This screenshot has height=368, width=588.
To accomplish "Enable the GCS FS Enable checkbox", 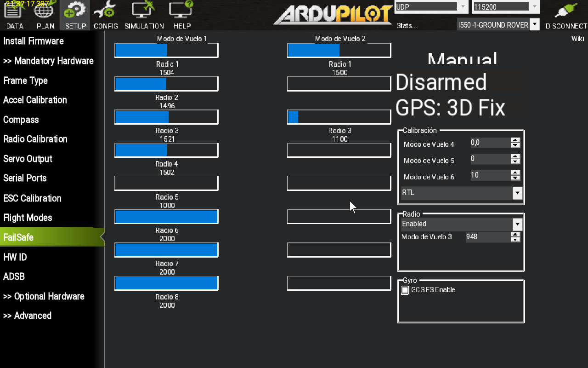I will [x=405, y=290].
